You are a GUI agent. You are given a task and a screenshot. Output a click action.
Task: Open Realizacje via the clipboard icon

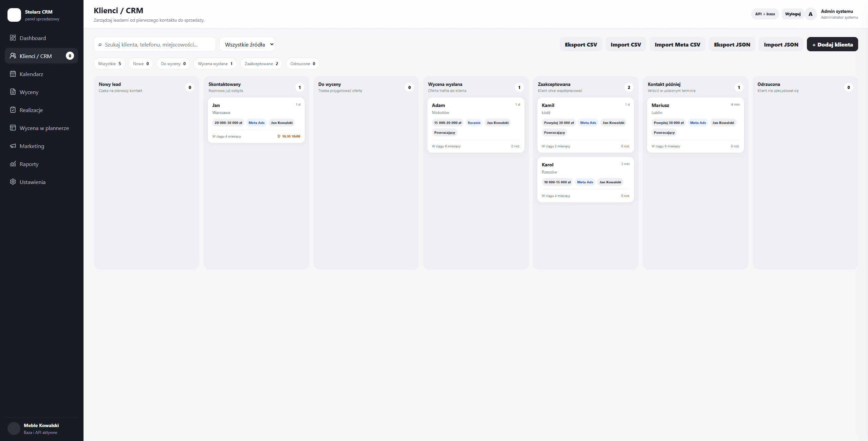click(x=13, y=110)
